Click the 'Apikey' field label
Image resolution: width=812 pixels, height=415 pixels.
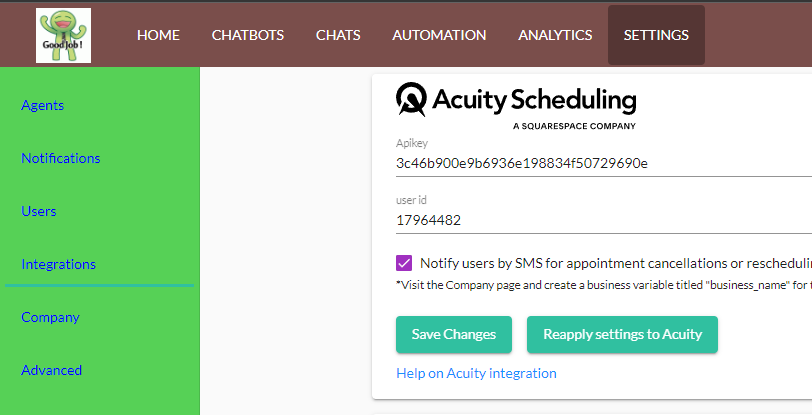click(x=412, y=143)
